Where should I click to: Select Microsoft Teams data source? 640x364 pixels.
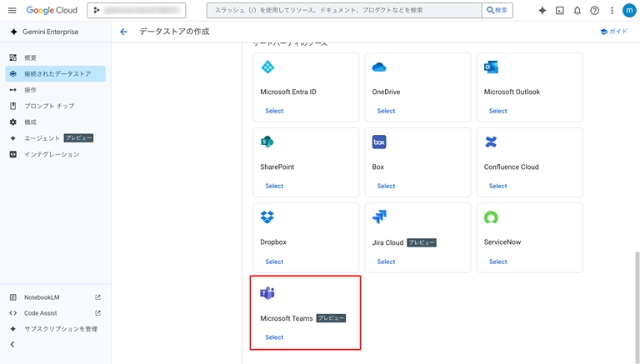coord(274,337)
